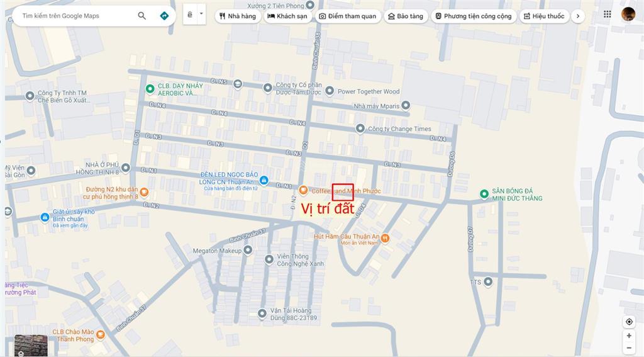Switch map layers via satellite thumbnail
The width and height of the screenshot is (644, 357).
31,346
